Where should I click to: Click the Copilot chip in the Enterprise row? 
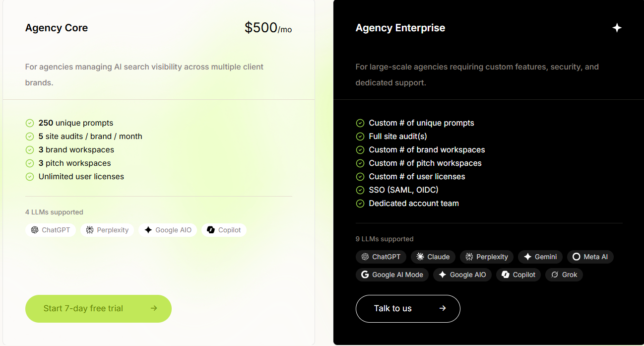(518, 275)
